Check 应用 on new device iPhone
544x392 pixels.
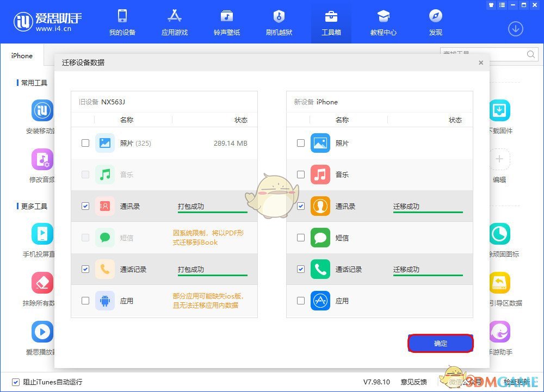pos(301,301)
